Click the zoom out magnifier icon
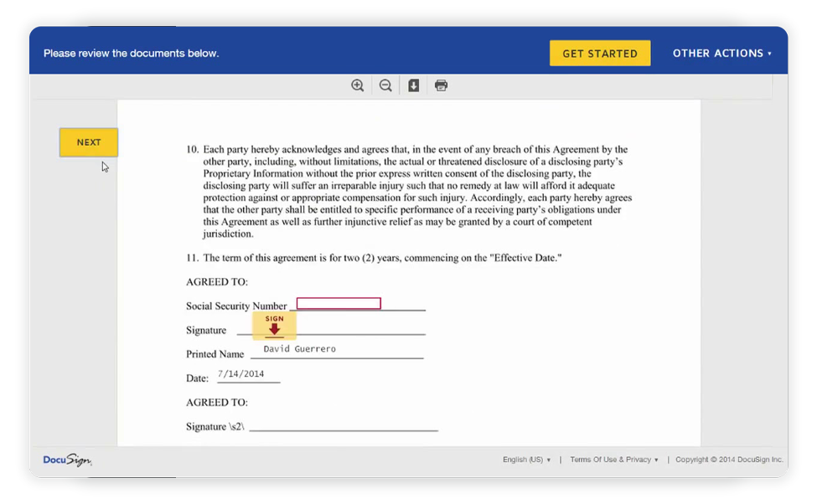The image size is (817, 504). coord(385,85)
